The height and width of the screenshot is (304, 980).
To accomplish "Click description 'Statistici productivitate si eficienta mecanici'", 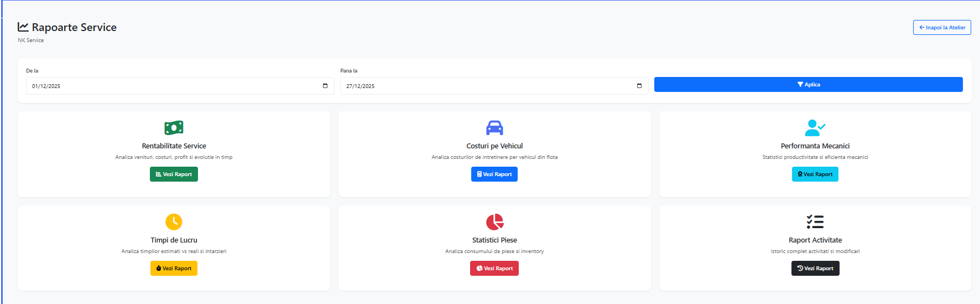I will click(815, 157).
